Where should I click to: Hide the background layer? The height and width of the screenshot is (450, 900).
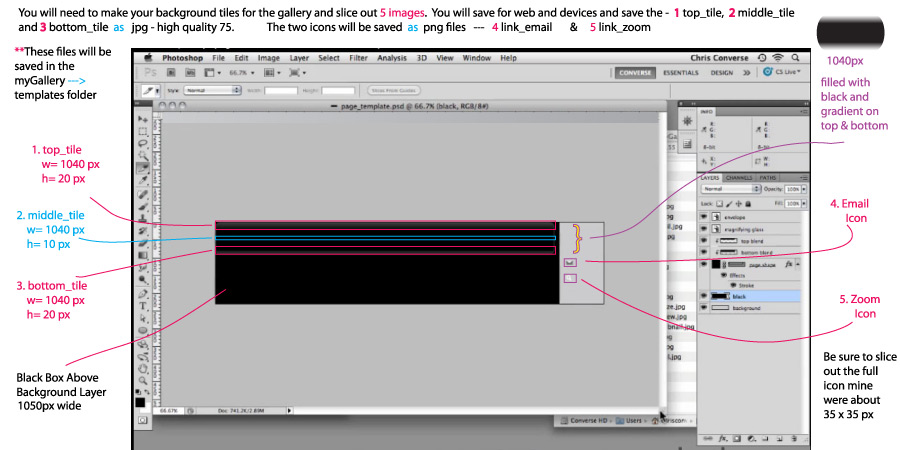click(x=704, y=308)
